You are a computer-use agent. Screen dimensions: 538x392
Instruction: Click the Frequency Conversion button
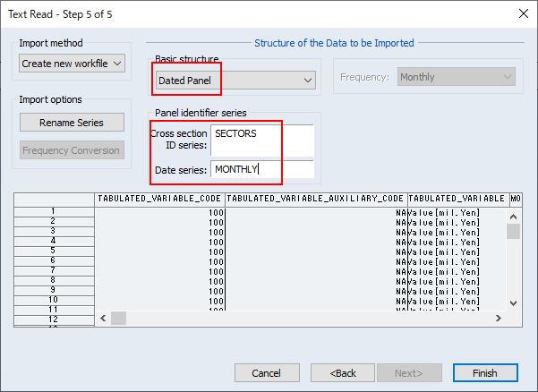(72, 150)
